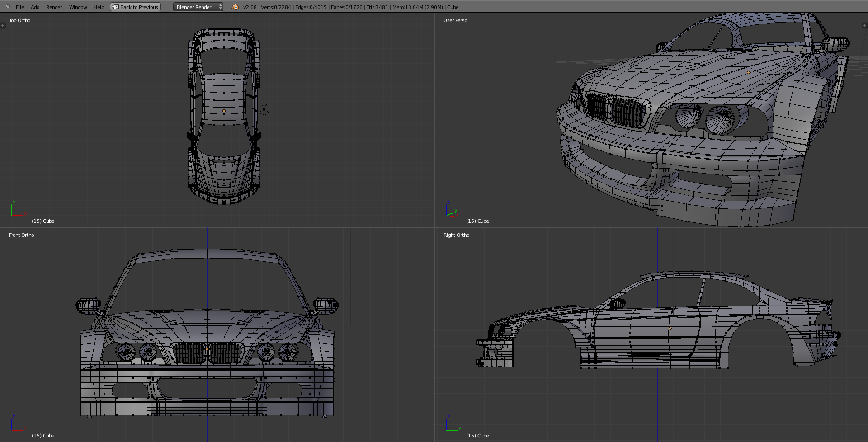868x442 pixels.
Task: Click the 'User Persp' viewport label
Action: click(455, 20)
